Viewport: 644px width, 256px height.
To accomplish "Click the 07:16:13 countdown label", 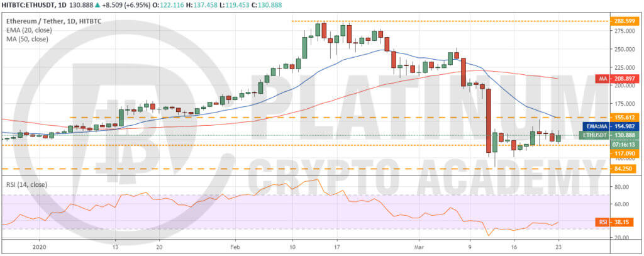I will (x=623, y=145).
